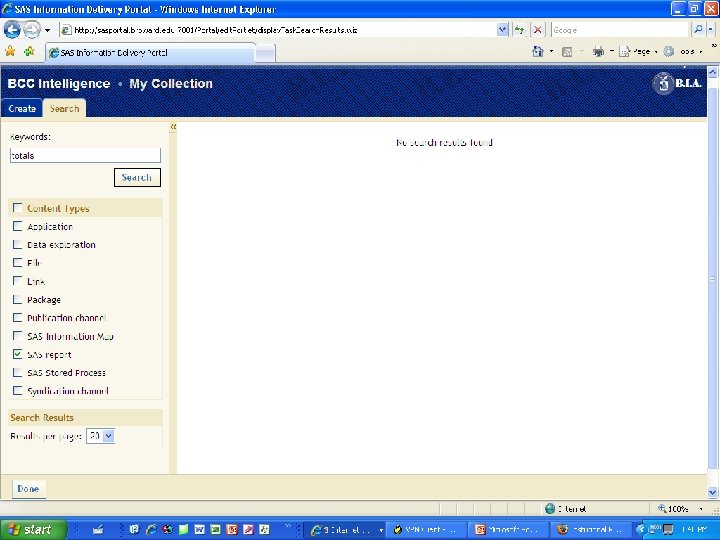Open the recent pages dropdown beside Forward
The height and width of the screenshot is (540, 720).
pos(47,30)
